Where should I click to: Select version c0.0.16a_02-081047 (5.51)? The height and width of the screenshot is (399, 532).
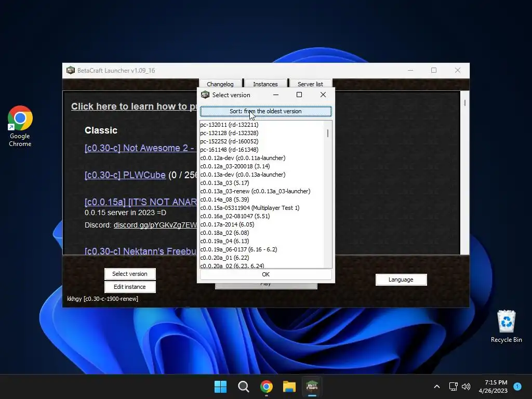[262, 216]
